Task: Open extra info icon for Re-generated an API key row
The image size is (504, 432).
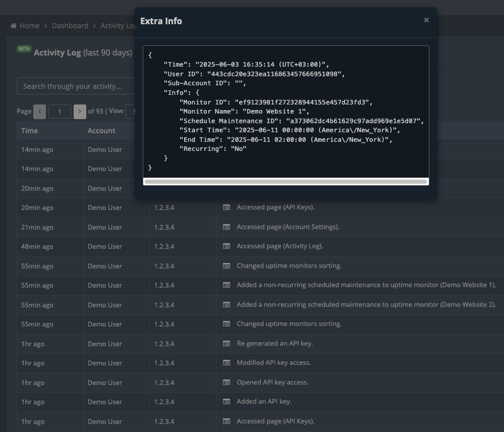Action: [x=227, y=344]
